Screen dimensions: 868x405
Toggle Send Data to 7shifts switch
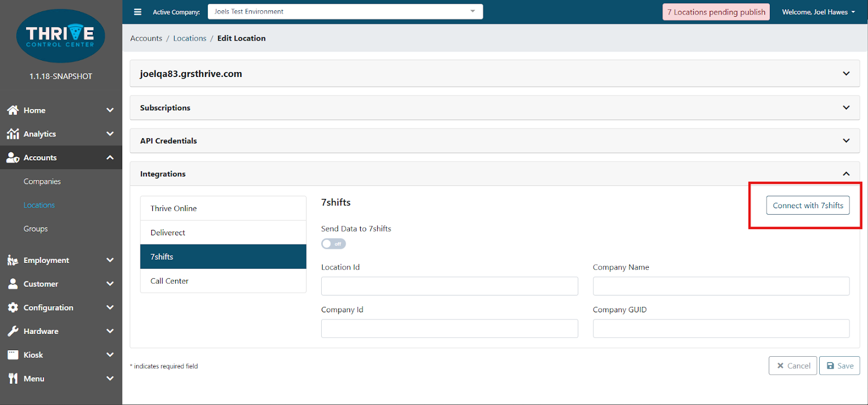pyautogui.click(x=334, y=244)
